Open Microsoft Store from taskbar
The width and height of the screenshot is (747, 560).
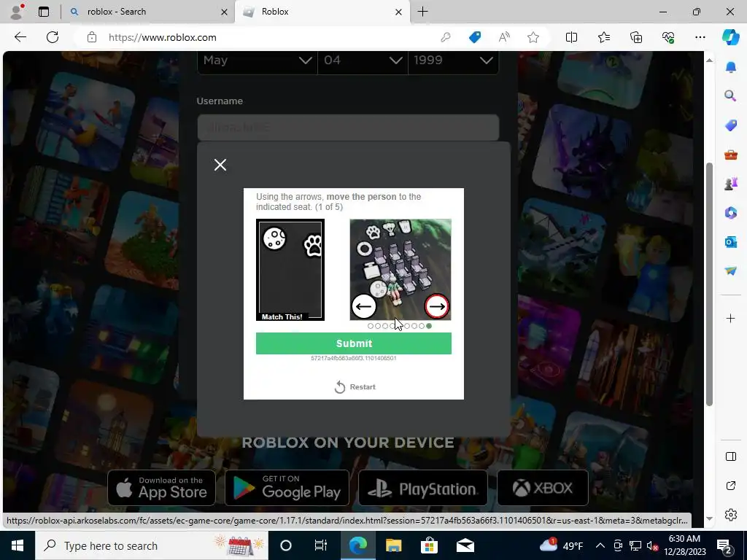tap(429, 545)
